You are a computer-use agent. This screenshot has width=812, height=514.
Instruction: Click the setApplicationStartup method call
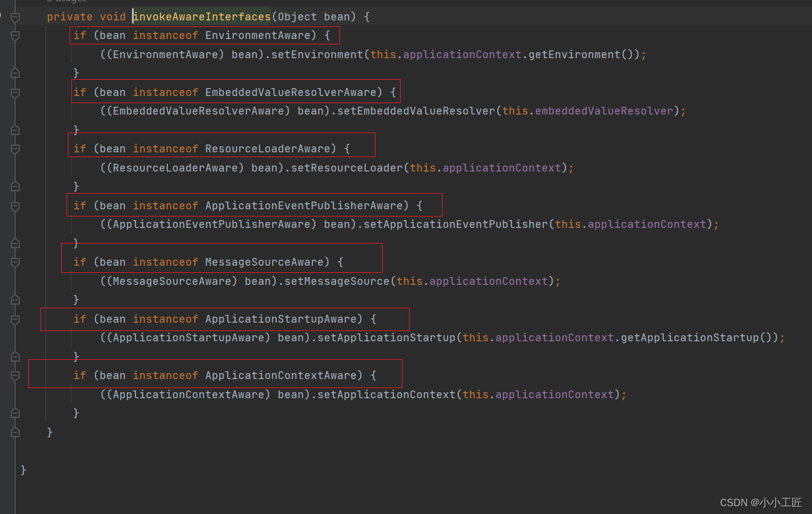pos(387,338)
